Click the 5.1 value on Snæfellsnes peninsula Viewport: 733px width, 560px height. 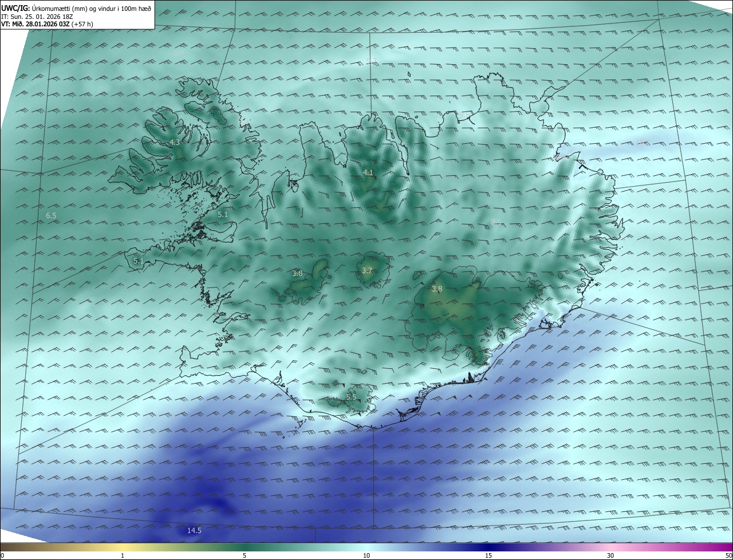click(139, 261)
